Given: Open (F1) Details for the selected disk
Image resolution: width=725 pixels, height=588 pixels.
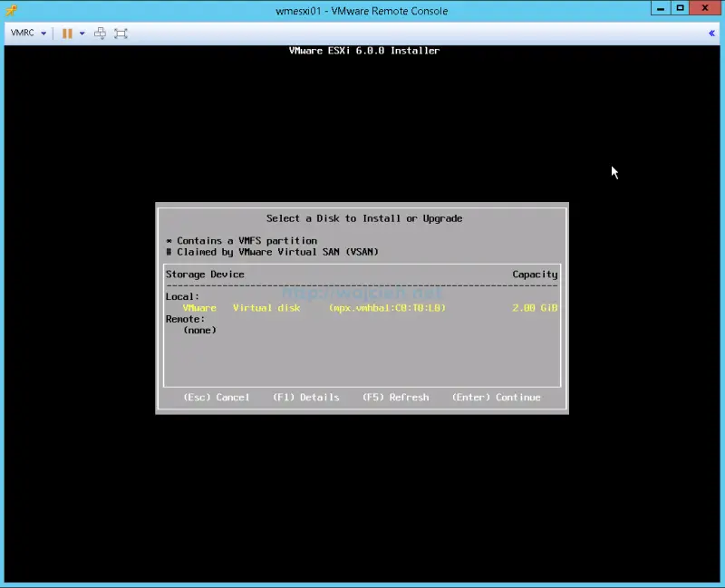Looking at the screenshot, I should pyautogui.click(x=305, y=397).
